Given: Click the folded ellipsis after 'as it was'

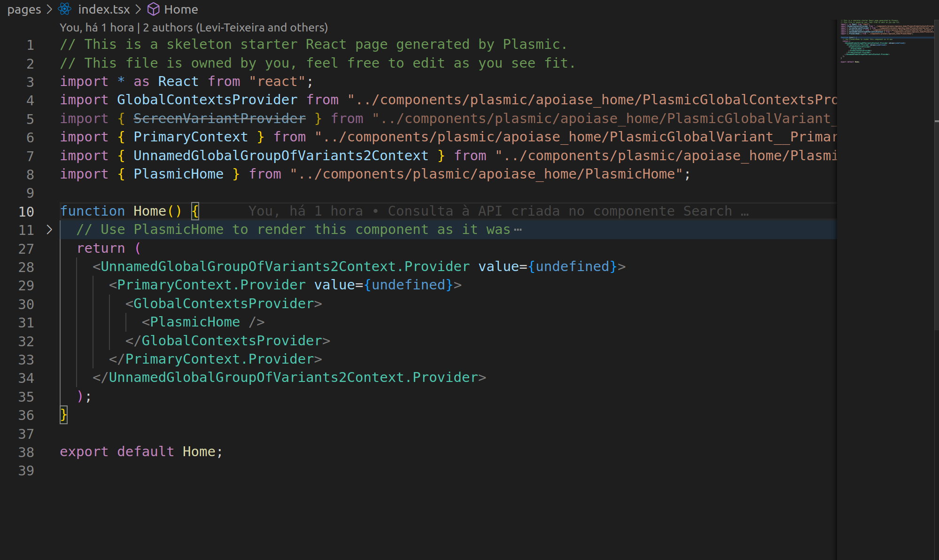Looking at the screenshot, I should pyautogui.click(x=518, y=230).
